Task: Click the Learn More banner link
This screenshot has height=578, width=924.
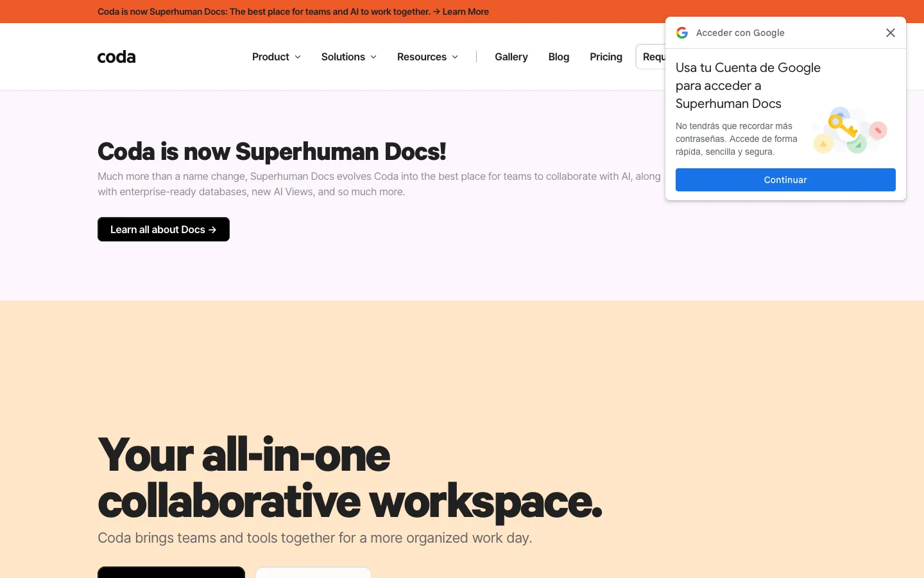Action: 465,12
